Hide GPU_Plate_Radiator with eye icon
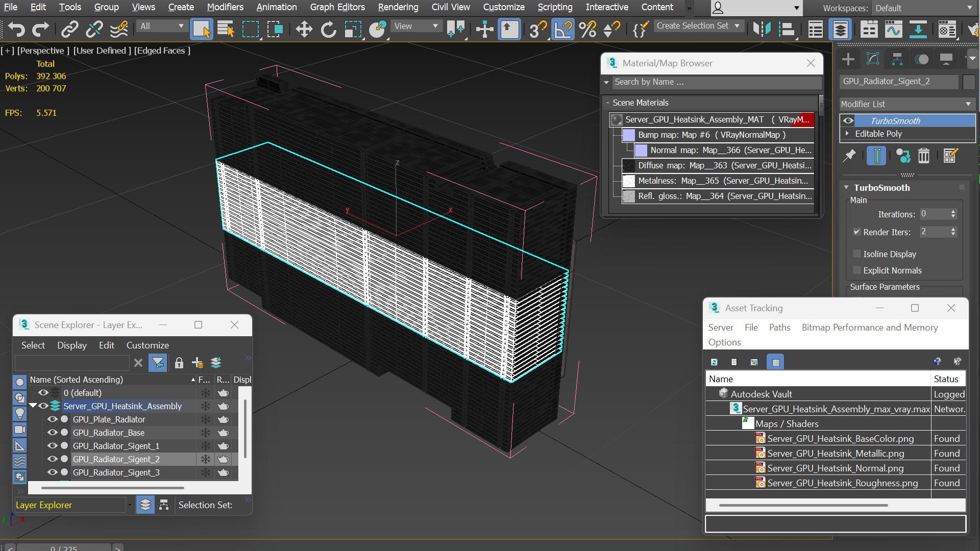Image resolution: width=980 pixels, height=551 pixels. tap(52, 419)
